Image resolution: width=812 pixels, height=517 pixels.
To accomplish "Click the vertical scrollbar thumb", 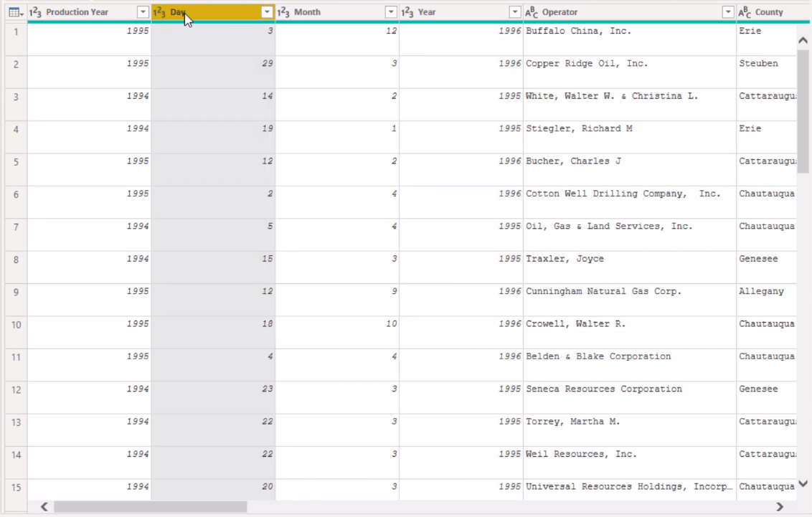I will [x=803, y=111].
